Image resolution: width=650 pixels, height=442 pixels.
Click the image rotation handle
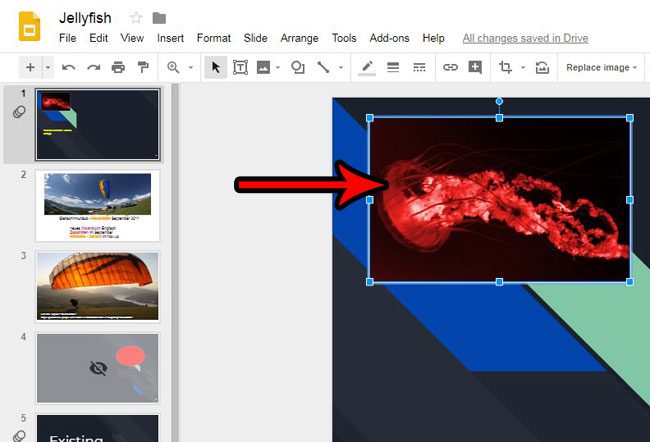pos(500,101)
